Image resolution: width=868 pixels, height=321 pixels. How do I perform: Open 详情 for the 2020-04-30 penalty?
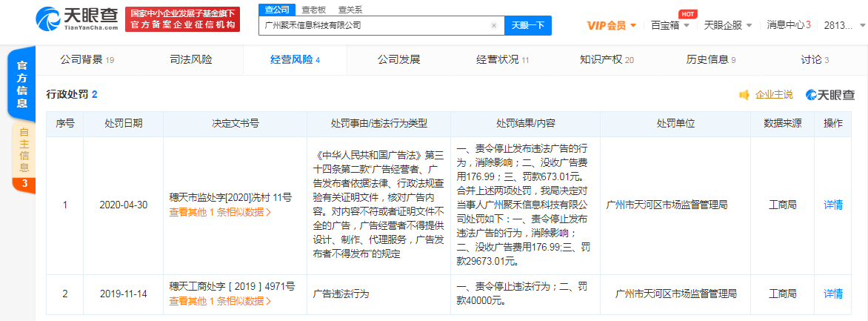coord(833,205)
